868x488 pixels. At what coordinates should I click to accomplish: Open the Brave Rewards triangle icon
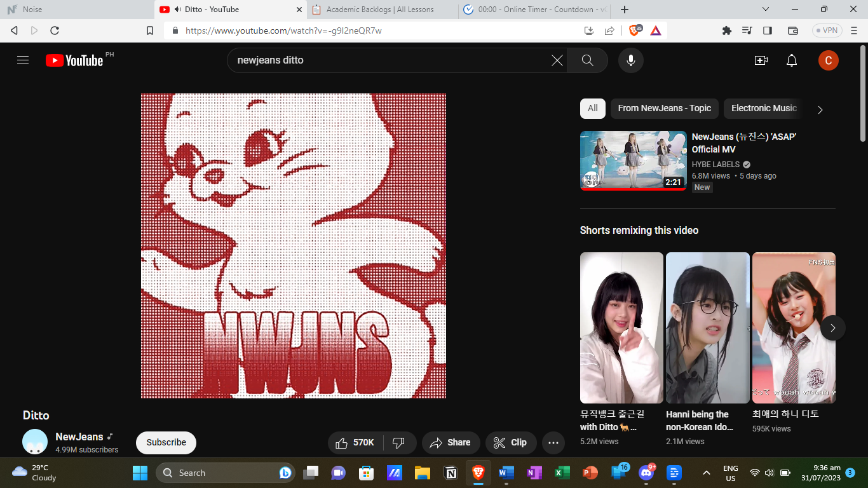click(x=656, y=30)
